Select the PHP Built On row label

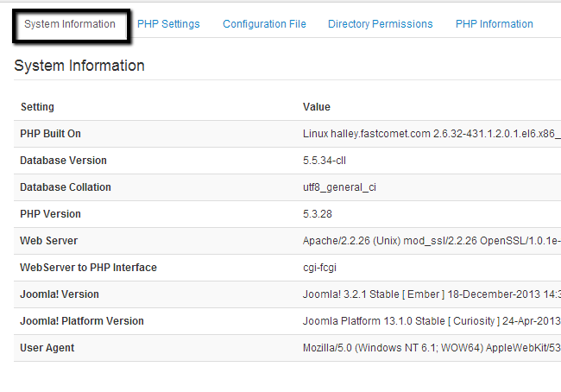pos(50,134)
